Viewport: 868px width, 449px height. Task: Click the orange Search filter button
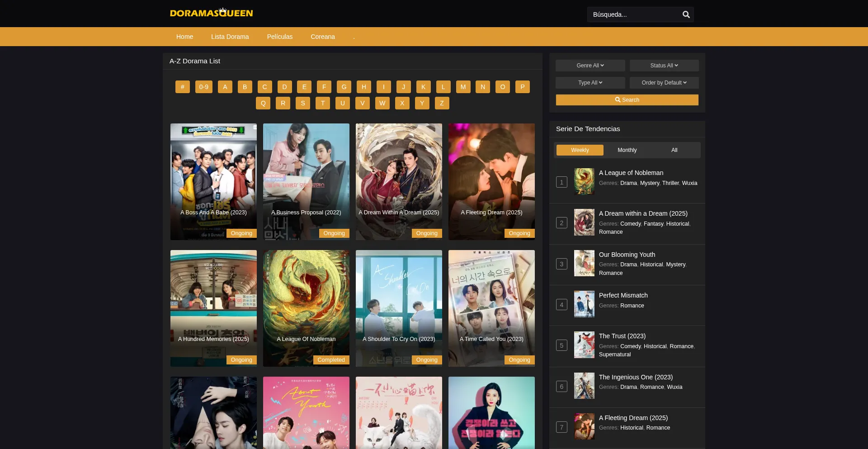point(627,100)
